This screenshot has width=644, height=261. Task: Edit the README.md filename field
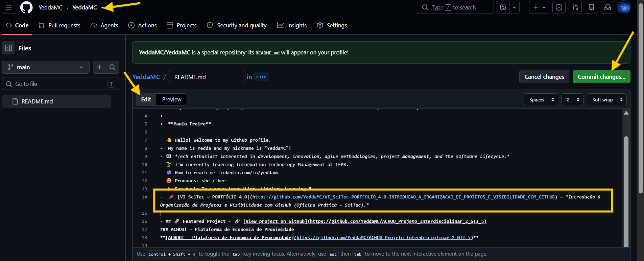pyautogui.click(x=207, y=77)
